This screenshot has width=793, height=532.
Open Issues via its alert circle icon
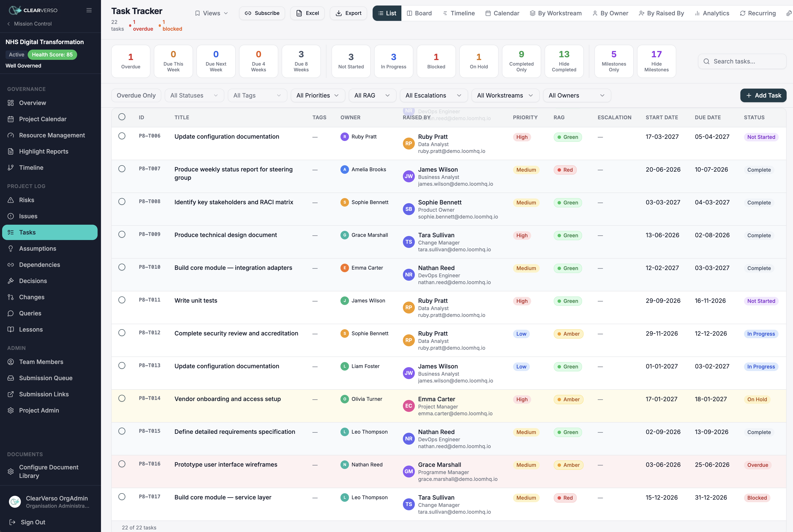point(11,216)
